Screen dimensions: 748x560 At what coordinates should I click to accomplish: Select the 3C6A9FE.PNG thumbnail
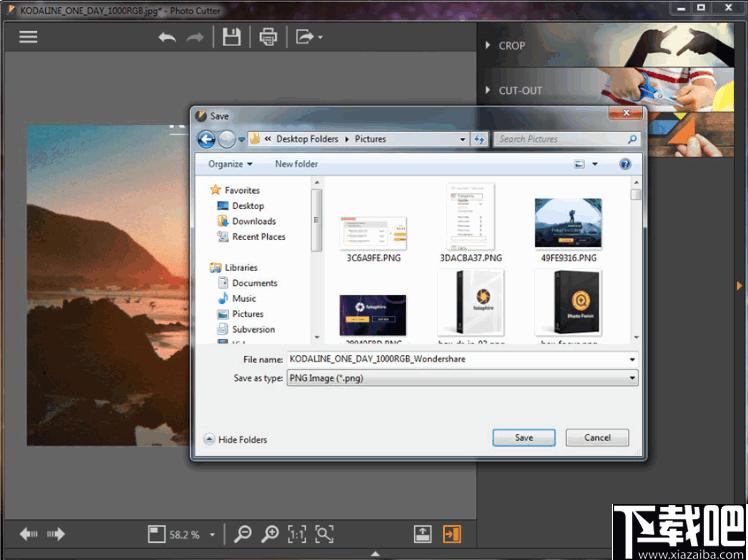pos(373,233)
